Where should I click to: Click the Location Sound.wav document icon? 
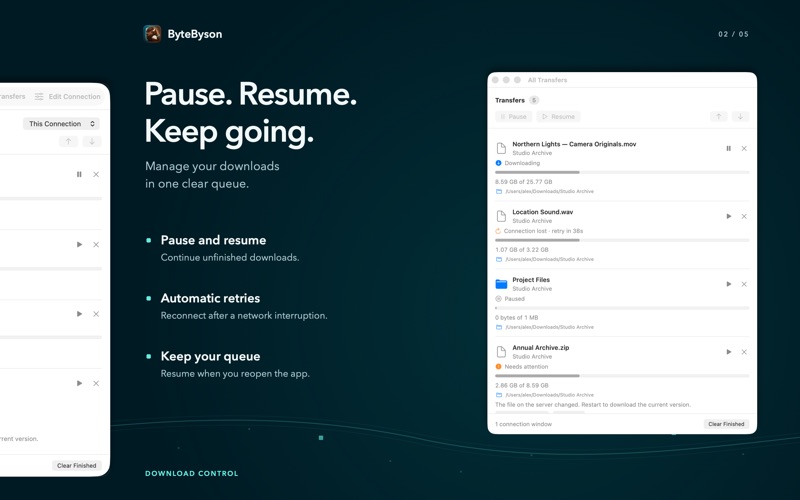click(x=501, y=216)
